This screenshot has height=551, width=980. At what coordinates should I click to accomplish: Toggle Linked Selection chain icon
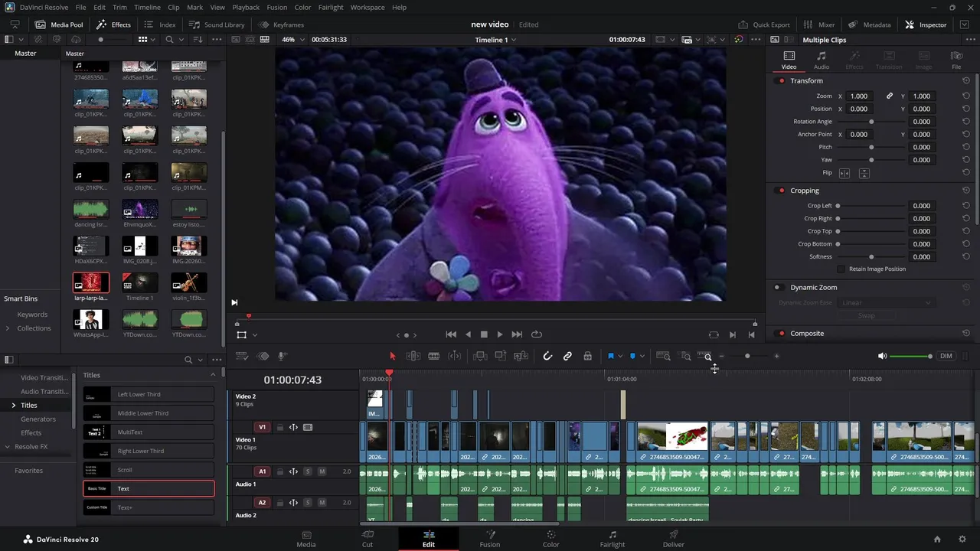[x=567, y=356]
